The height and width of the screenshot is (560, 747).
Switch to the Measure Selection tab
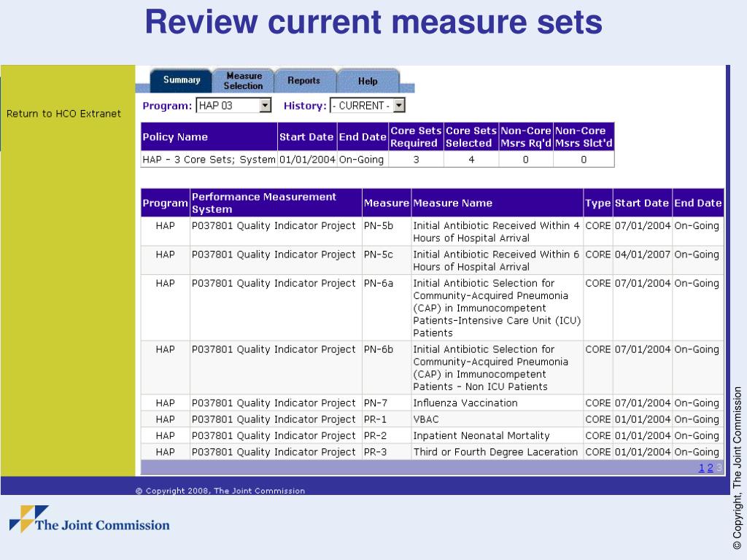(x=244, y=81)
